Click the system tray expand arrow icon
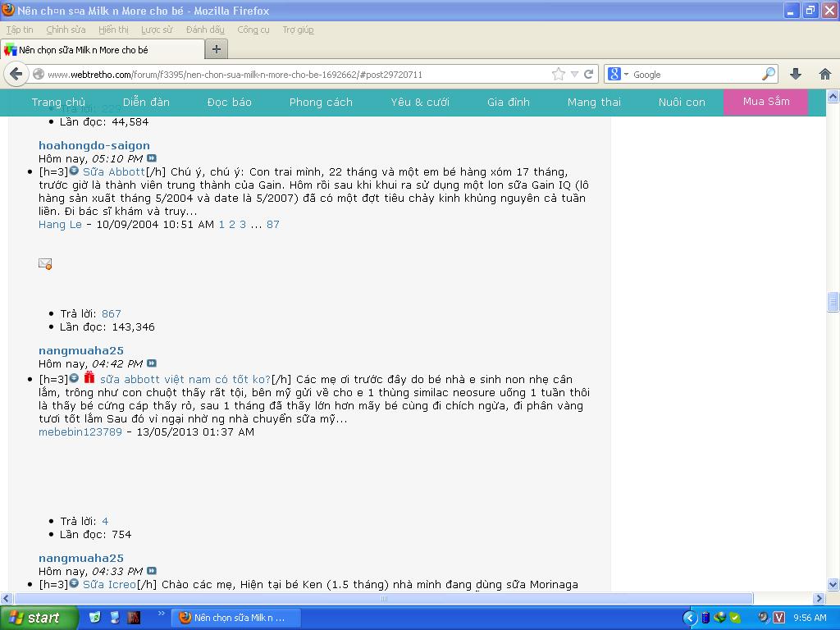The height and width of the screenshot is (630, 840). (690, 618)
